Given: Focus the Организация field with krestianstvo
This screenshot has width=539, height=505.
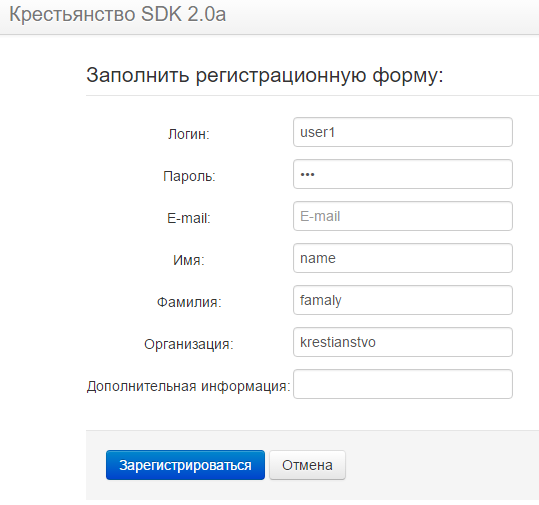Looking at the screenshot, I should click(x=403, y=342).
